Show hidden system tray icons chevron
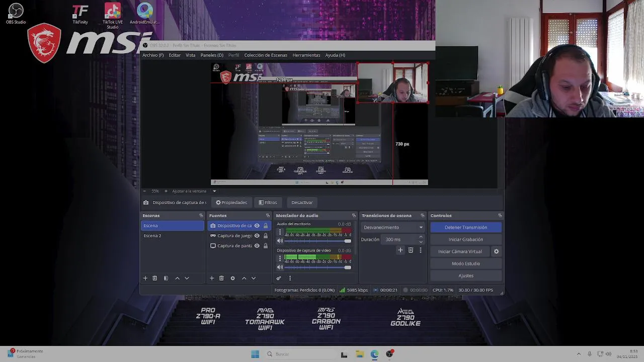Screen dimensions: 644x362 tap(579, 354)
